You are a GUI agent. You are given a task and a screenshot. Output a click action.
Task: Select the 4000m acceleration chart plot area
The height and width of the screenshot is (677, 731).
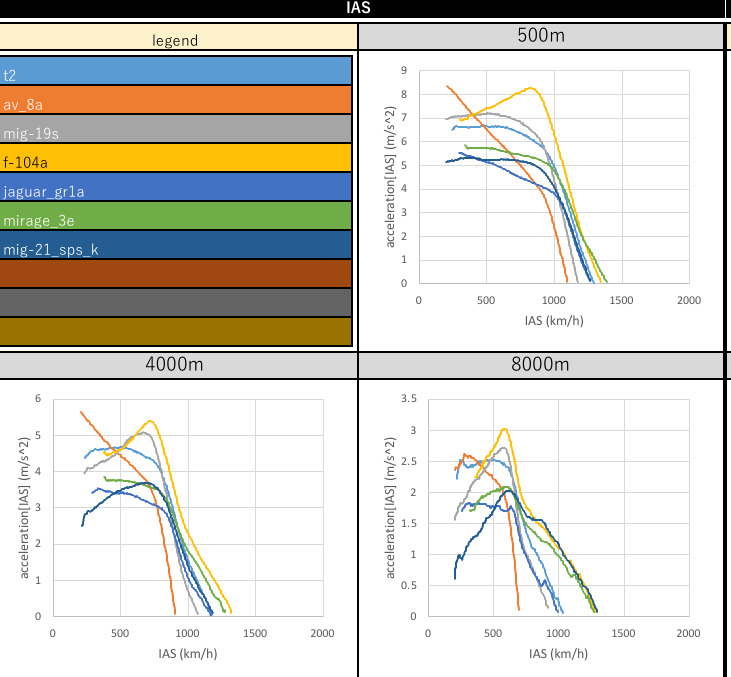pyautogui.click(x=187, y=506)
